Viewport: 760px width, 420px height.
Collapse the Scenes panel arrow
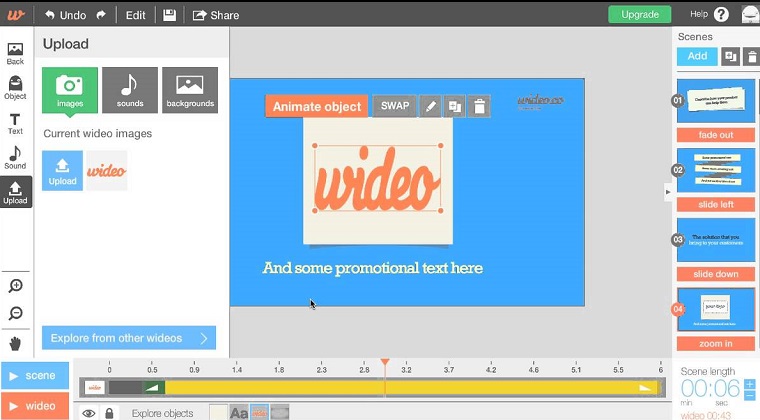pos(668,192)
